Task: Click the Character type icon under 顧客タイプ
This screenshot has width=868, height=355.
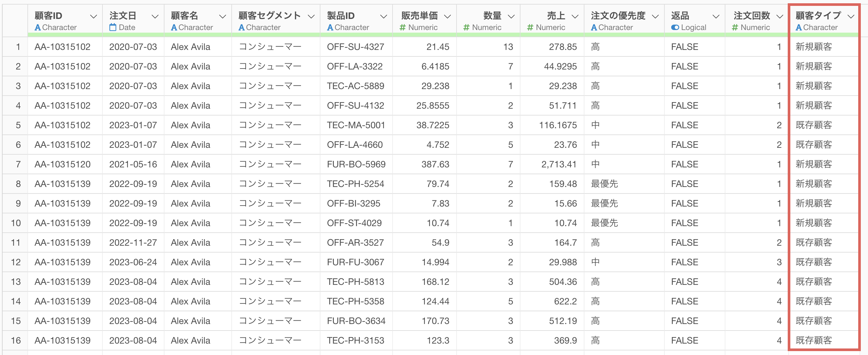Action: point(798,28)
